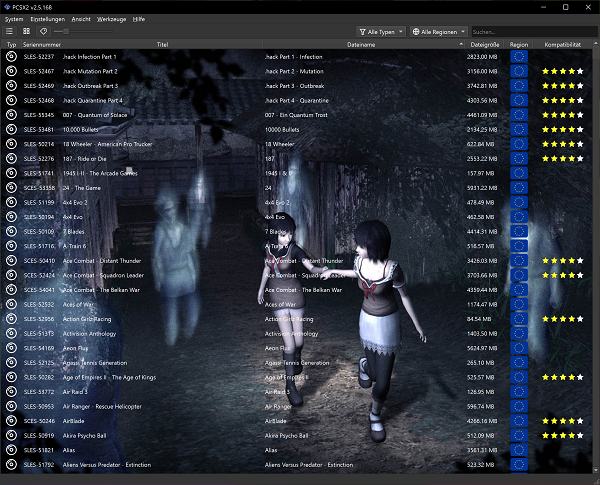
Task: Click disc icon for SLES-52237
Action: tap(11, 57)
